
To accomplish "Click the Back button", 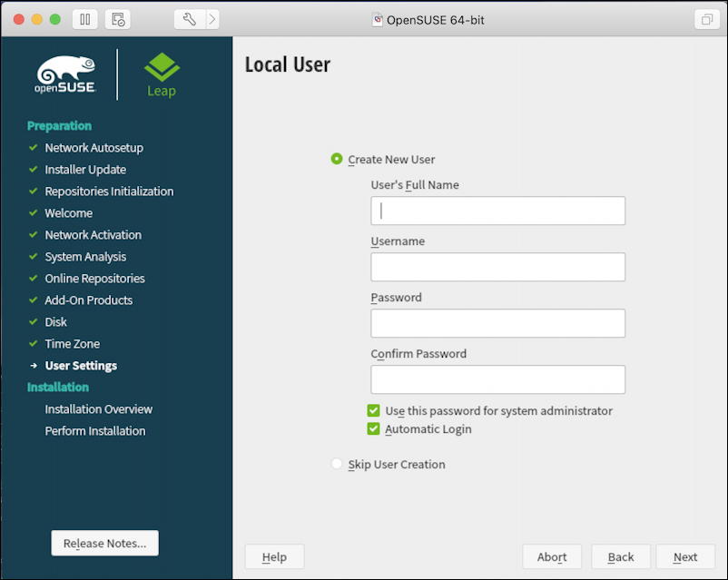I will pos(621,556).
